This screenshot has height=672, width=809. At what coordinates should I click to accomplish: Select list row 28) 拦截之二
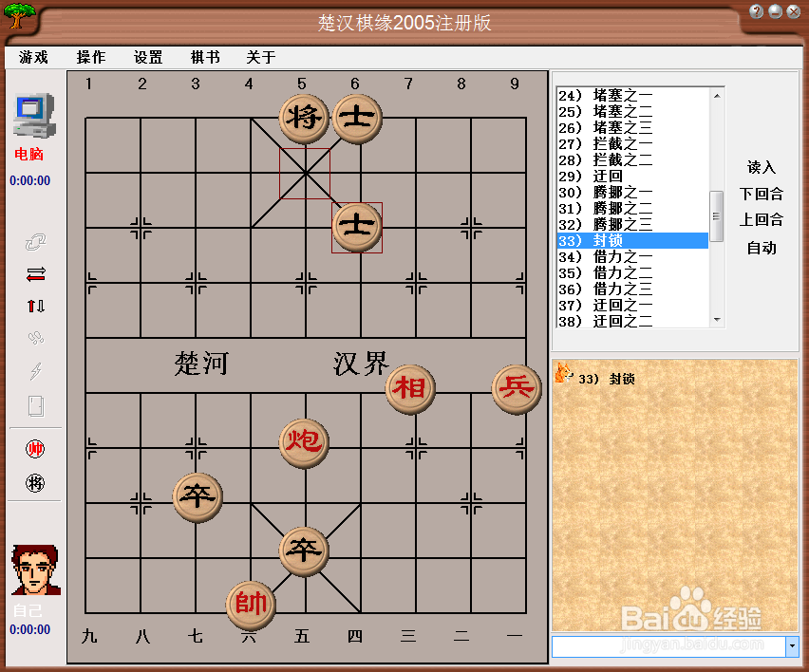click(x=632, y=159)
